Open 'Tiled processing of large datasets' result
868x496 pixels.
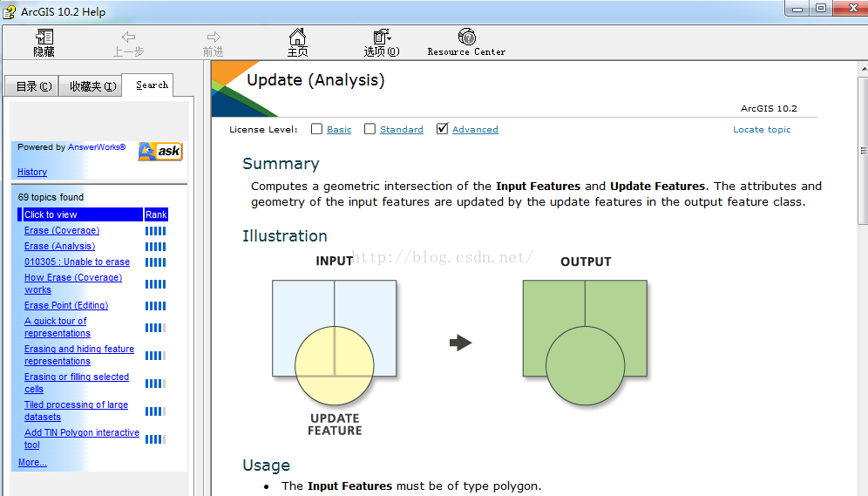(76, 411)
